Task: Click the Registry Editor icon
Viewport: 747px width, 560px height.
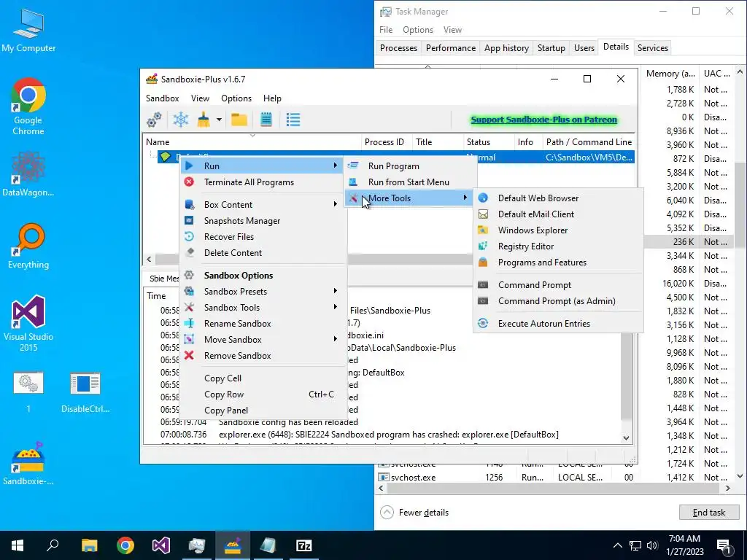Action: [483, 246]
